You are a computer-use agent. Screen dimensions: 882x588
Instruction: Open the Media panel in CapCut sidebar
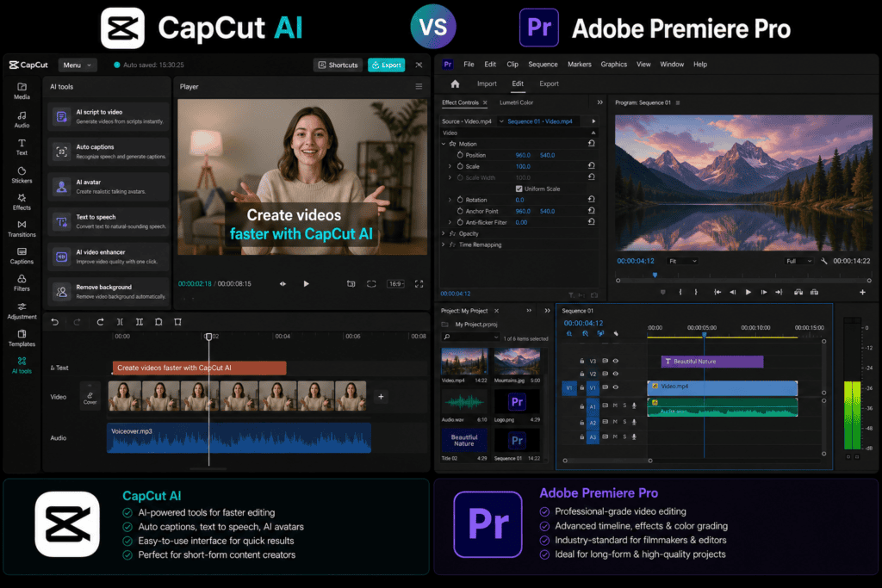[x=22, y=90]
